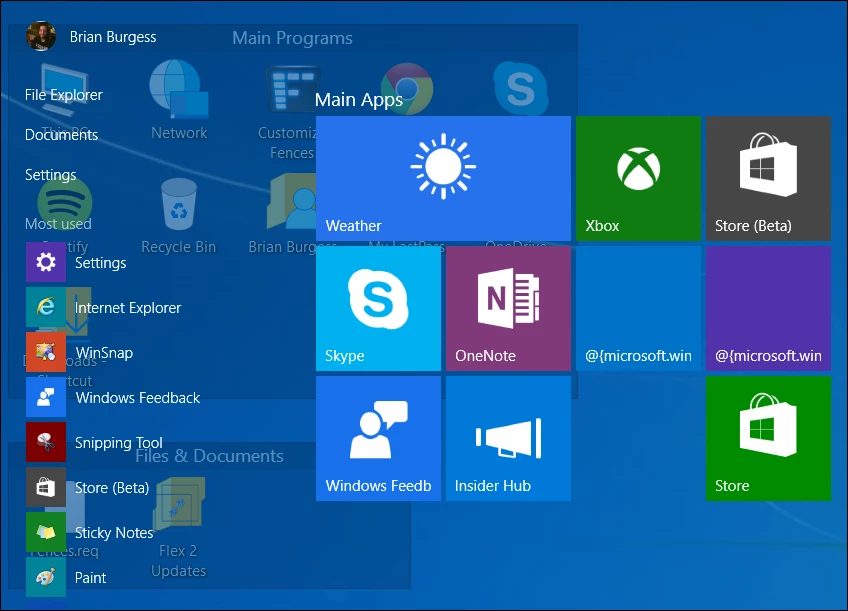Click the Main Programs fence title
Screen dimensions: 848x611
pyautogui.click(x=292, y=38)
